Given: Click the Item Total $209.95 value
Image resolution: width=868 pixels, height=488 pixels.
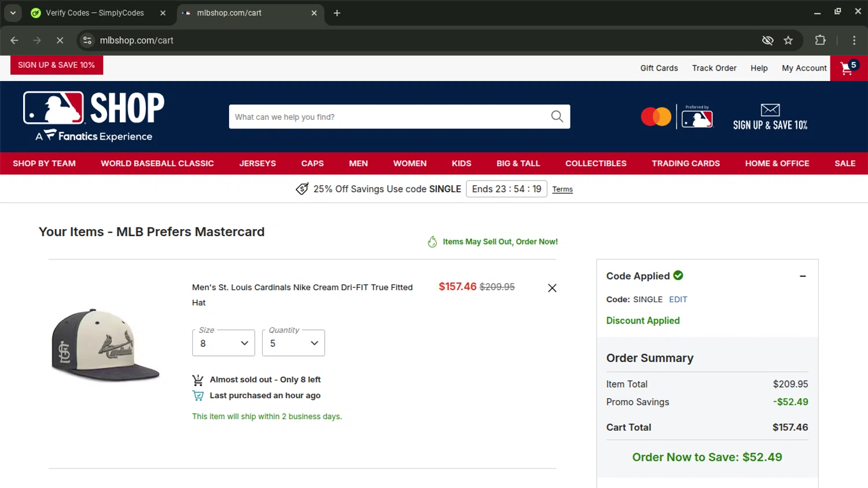Looking at the screenshot, I should (x=790, y=384).
